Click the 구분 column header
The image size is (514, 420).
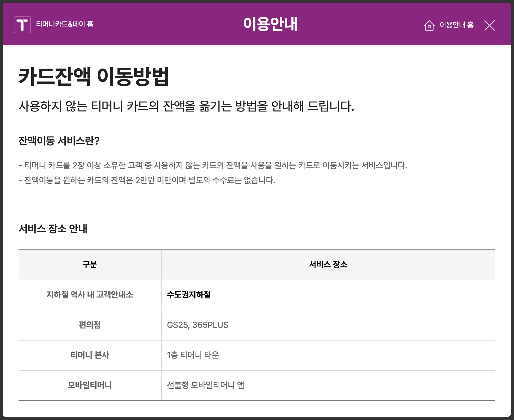pos(90,265)
